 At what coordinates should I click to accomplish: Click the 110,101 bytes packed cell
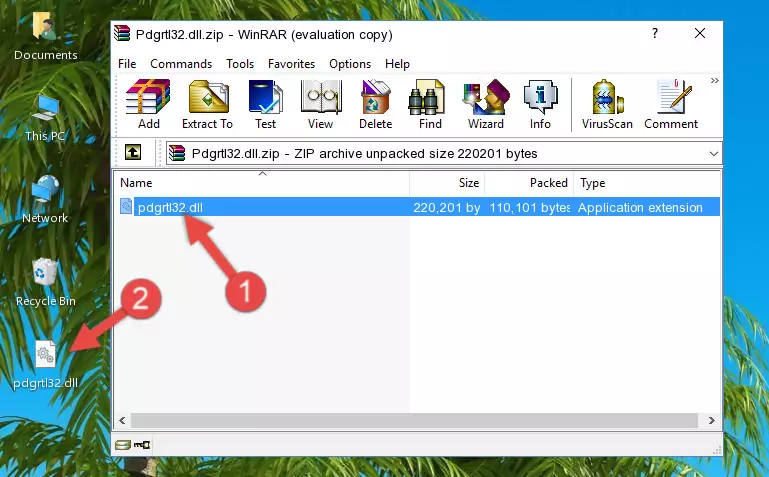530,207
